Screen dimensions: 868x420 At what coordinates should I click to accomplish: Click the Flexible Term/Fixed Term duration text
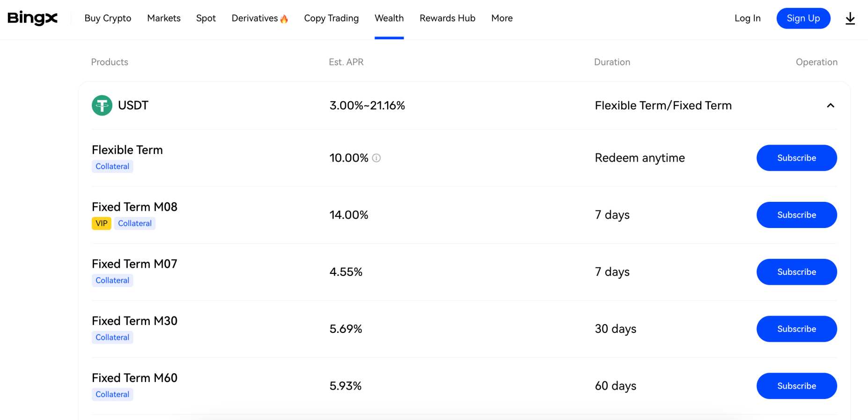click(663, 105)
